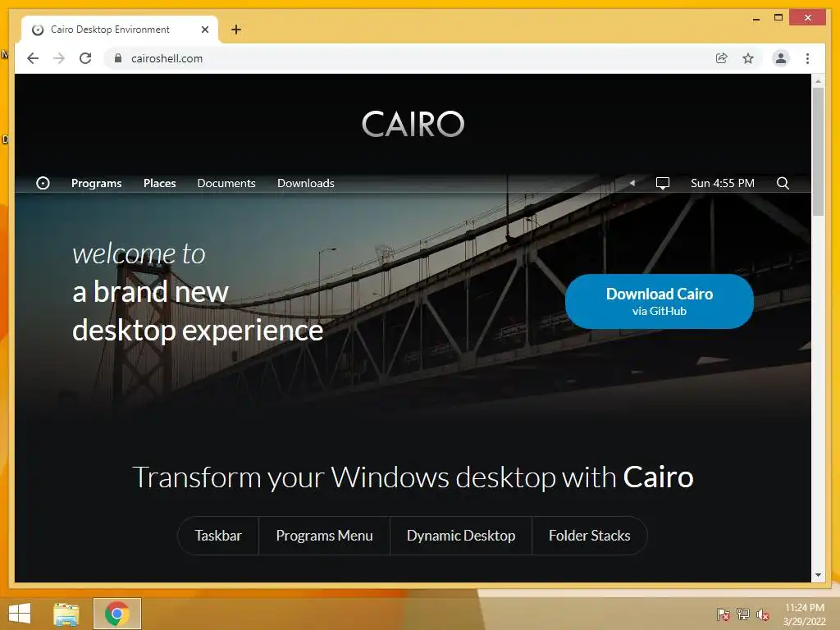This screenshot has height=630, width=840.
Task: Open the Downloads menu item
Action: (306, 183)
